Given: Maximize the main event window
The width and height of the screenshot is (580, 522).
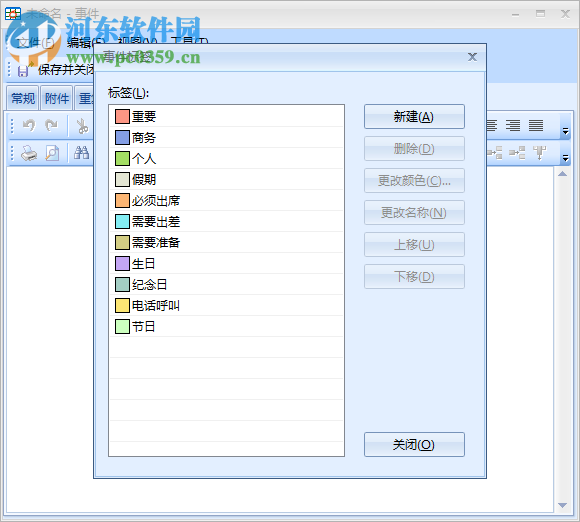Looking at the screenshot, I should click(x=540, y=14).
